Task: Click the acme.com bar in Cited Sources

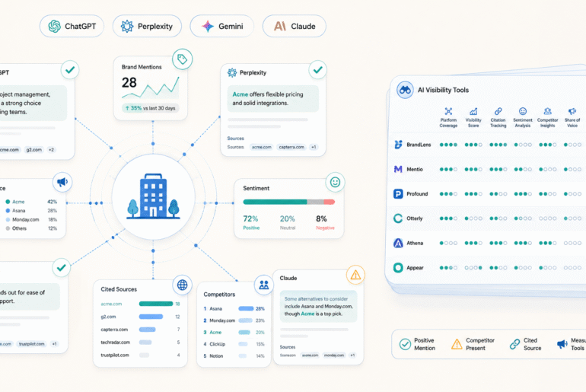Action: pos(156,304)
